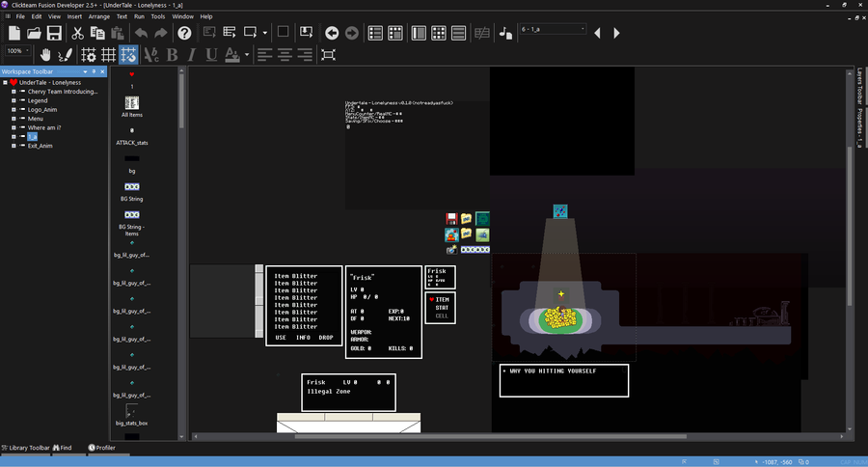Go to next frame with right triangle
The height and width of the screenshot is (467, 868).
point(616,33)
